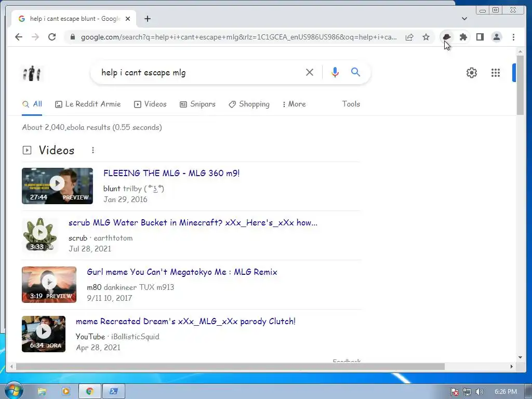
Task: Play the 3:33 Minecraft video thumbnail
Action: tap(40, 235)
